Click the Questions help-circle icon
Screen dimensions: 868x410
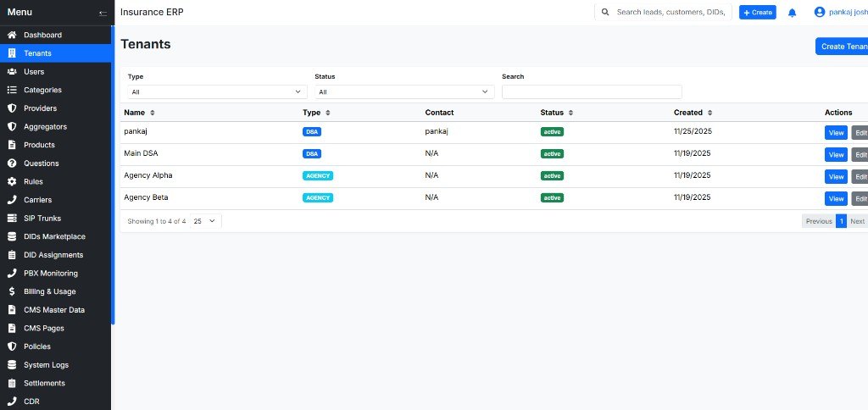(12, 163)
